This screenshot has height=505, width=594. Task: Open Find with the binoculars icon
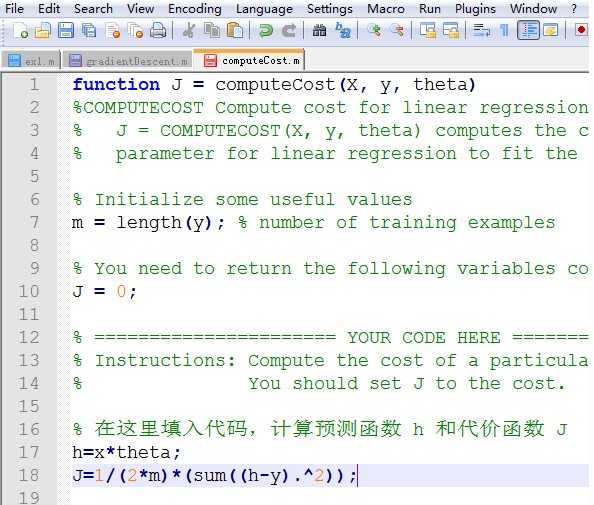click(319, 30)
